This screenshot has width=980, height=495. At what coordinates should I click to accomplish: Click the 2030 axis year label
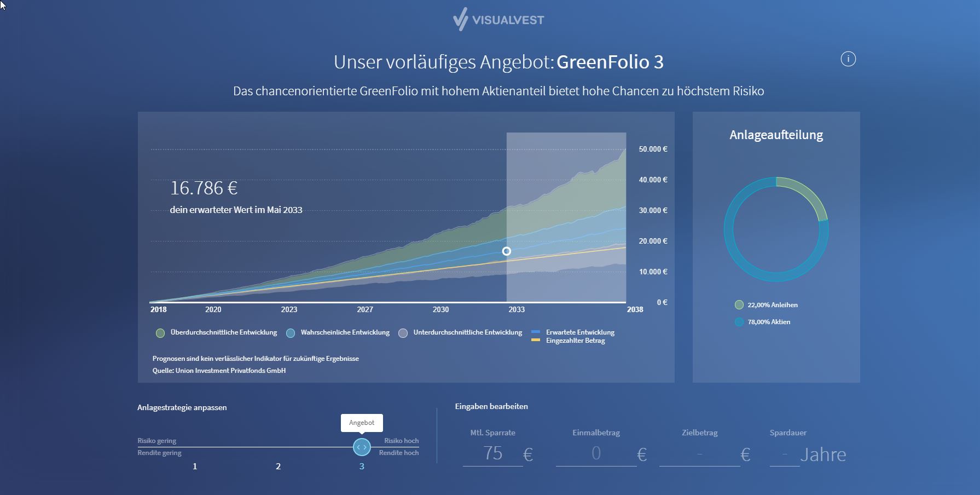click(441, 309)
